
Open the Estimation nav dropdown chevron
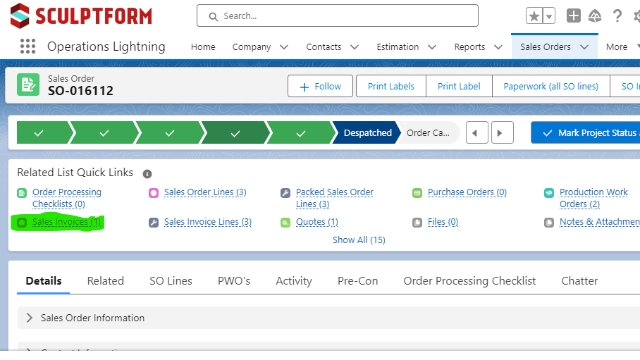click(432, 47)
